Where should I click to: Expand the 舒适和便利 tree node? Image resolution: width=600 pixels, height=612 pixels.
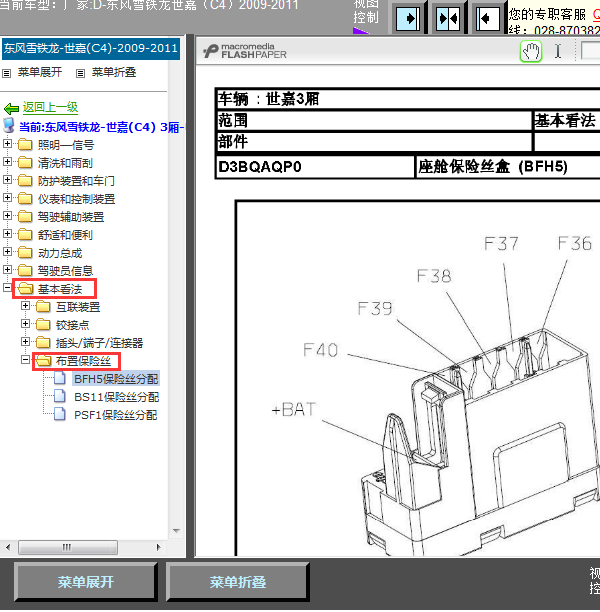click(7, 233)
